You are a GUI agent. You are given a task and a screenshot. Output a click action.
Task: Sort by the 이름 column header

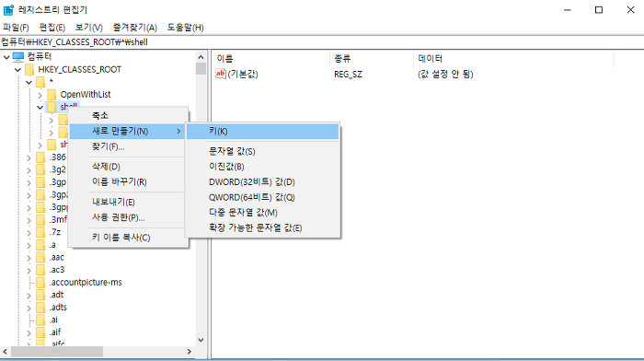click(271, 59)
